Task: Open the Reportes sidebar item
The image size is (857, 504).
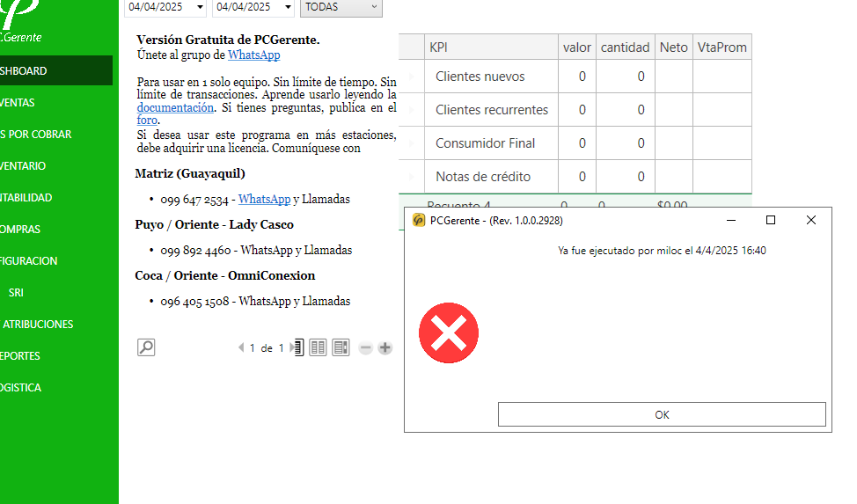Action: 56,356
